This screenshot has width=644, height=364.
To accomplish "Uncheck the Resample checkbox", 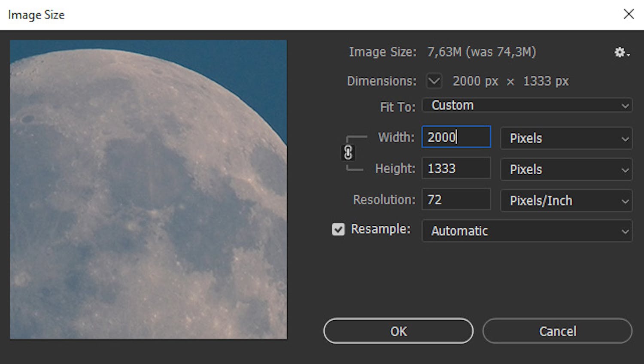I will click(x=338, y=229).
